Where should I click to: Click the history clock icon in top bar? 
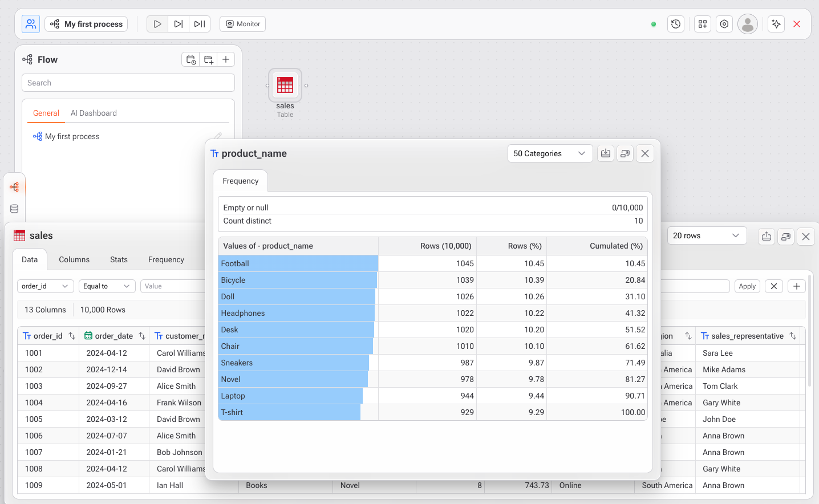pyautogui.click(x=676, y=24)
